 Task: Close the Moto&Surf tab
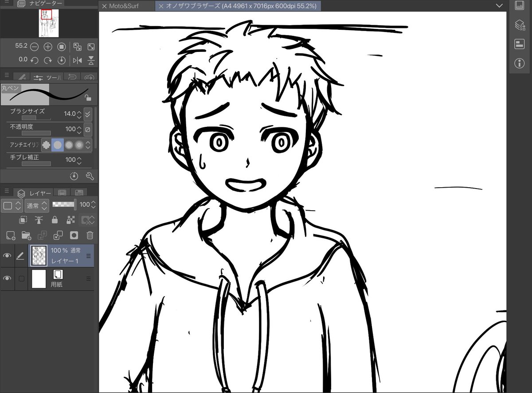pyautogui.click(x=104, y=6)
